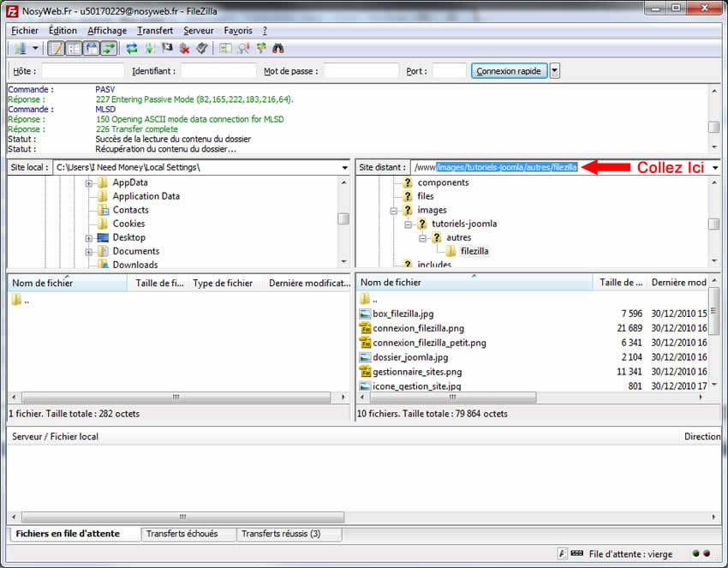This screenshot has height=568, width=728.
Task: Select icone_gestion_site.jpg file row
Action: [x=534, y=386]
